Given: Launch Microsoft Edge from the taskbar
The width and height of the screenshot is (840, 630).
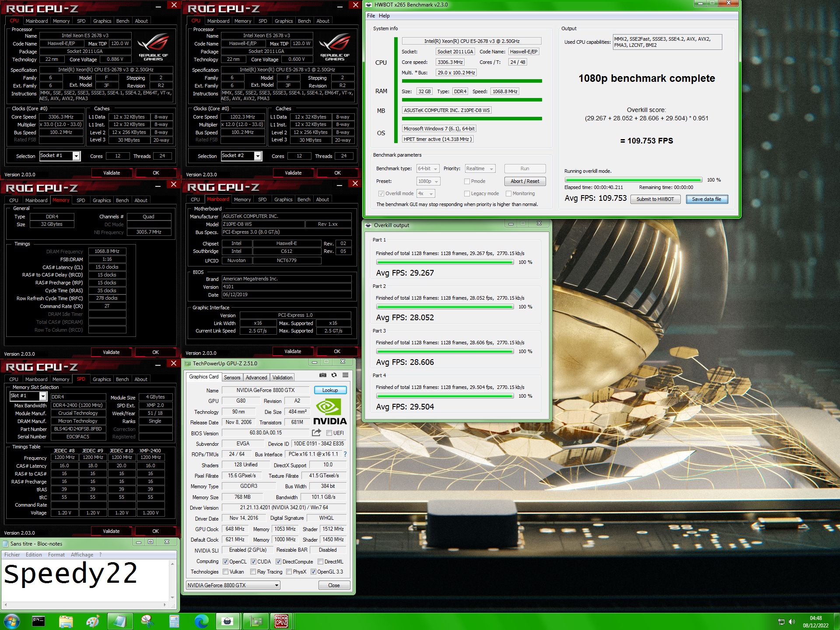Looking at the screenshot, I should point(201,621).
